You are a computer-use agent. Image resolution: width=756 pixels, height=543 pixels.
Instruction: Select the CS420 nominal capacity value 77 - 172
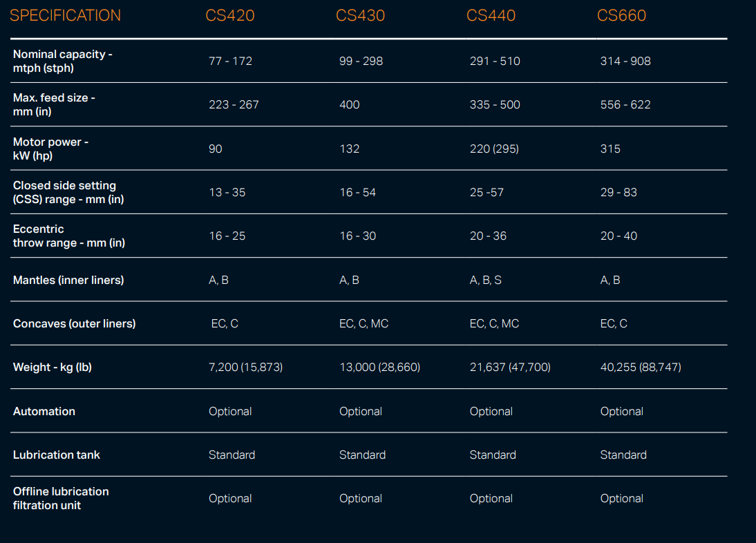pyautogui.click(x=230, y=61)
